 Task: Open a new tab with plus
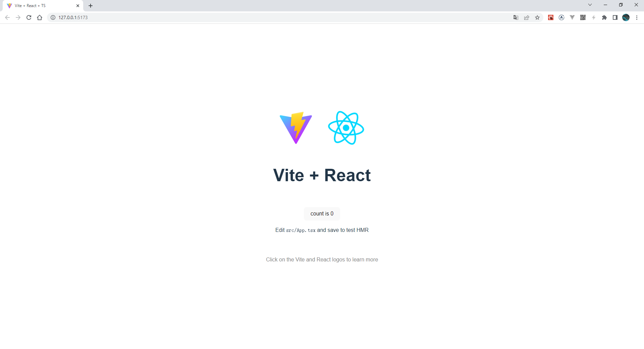91,6
